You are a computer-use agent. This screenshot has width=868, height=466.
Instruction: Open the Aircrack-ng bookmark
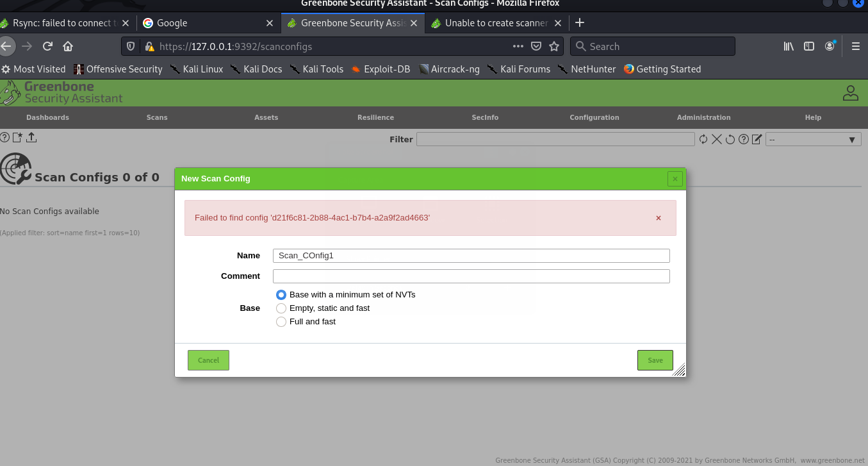[449, 69]
